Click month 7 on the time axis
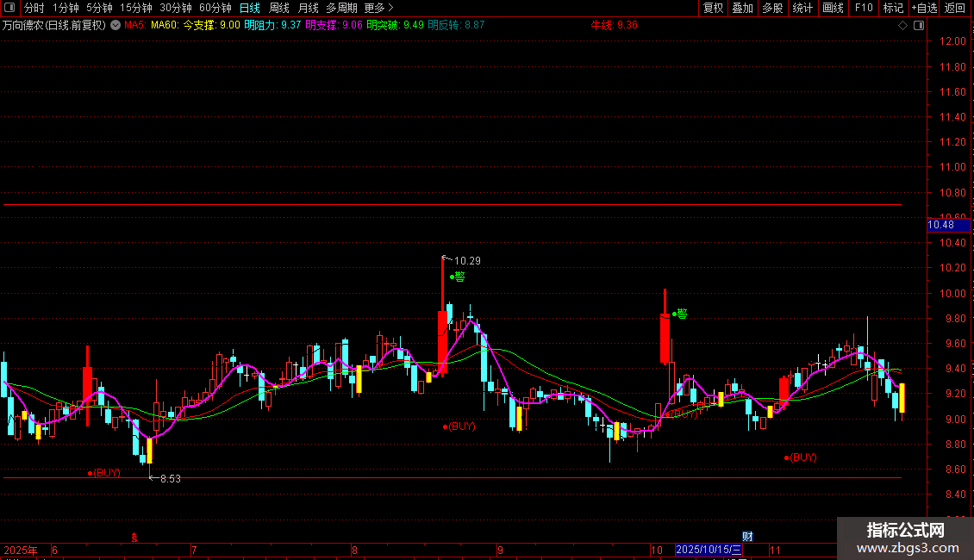Screen dimensions: 974x560 [194, 550]
